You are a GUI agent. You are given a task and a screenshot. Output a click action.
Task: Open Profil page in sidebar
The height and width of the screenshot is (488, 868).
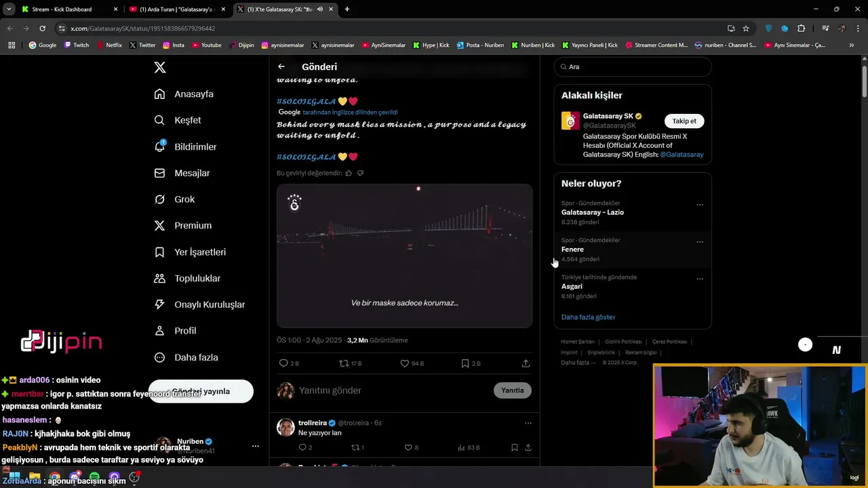pyautogui.click(x=175, y=331)
